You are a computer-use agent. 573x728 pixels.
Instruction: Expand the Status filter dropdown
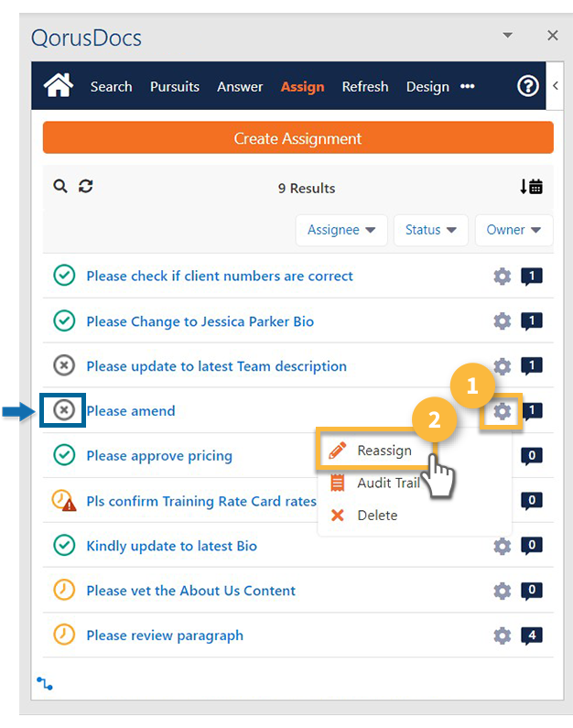pyautogui.click(x=429, y=230)
